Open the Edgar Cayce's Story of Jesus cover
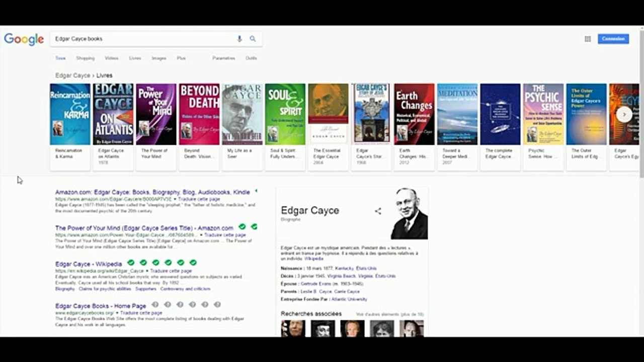The height and width of the screenshot is (362, 644). pos(371,114)
